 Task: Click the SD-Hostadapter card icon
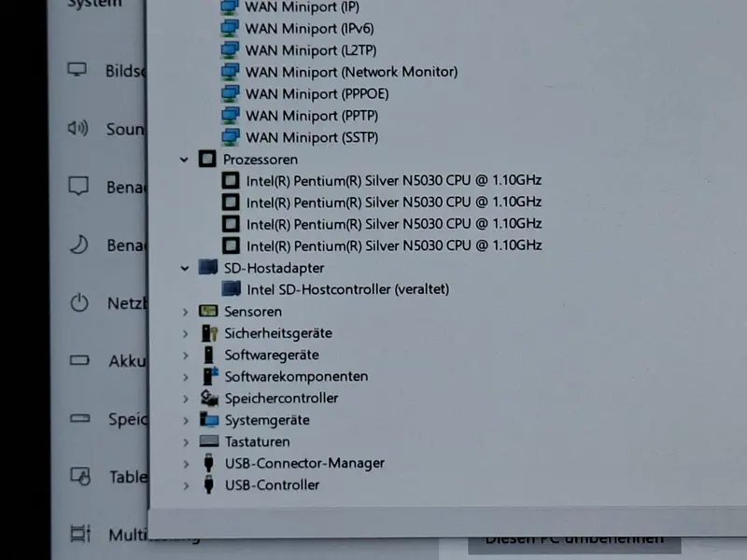point(208,267)
